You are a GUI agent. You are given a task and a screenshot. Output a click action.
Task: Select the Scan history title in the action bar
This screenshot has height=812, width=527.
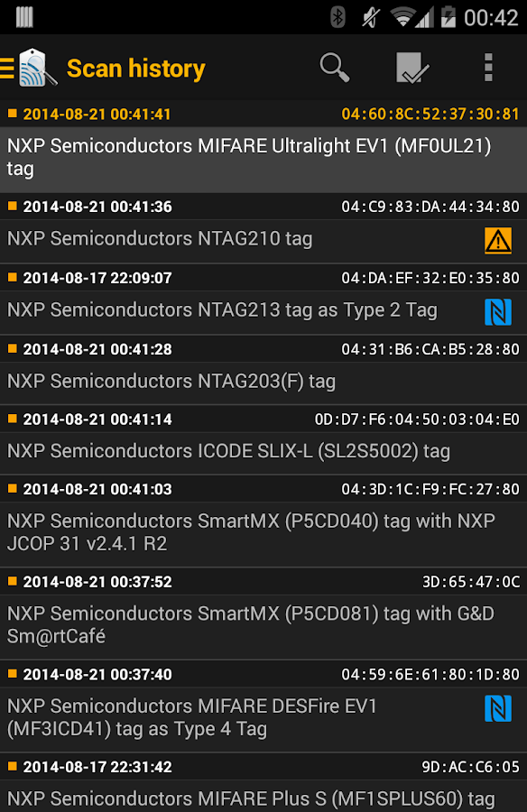[x=135, y=68]
